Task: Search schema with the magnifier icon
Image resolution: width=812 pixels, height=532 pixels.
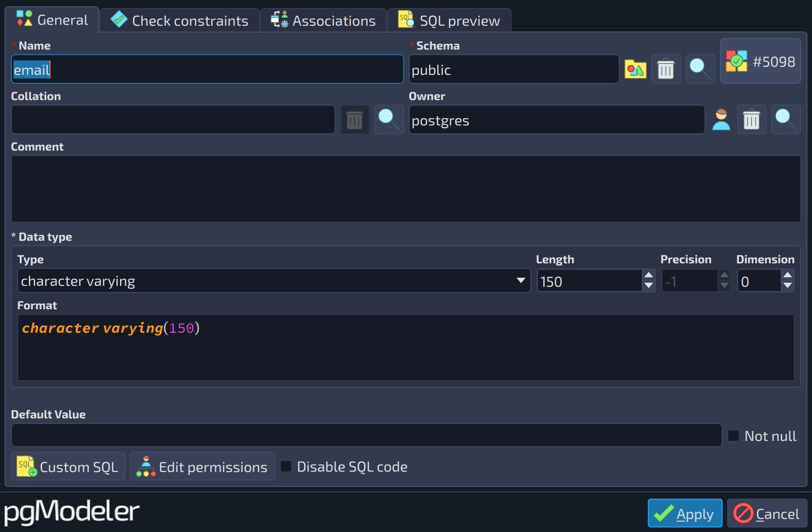Action: point(700,69)
